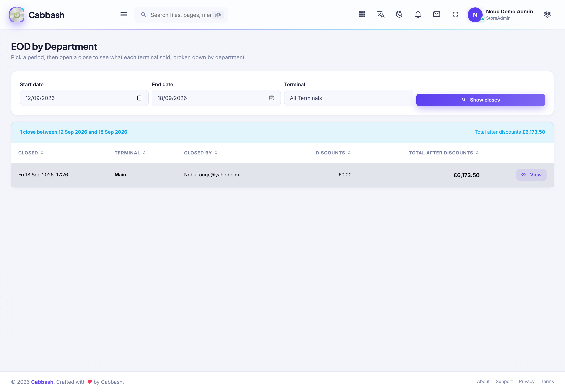Open the mail messages icon

(437, 14)
